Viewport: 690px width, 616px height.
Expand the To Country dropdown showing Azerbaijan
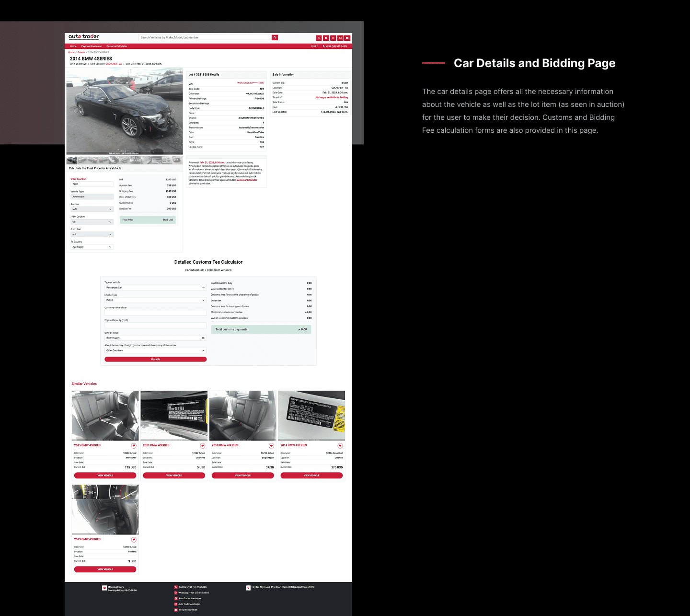click(x=92, y=247)
